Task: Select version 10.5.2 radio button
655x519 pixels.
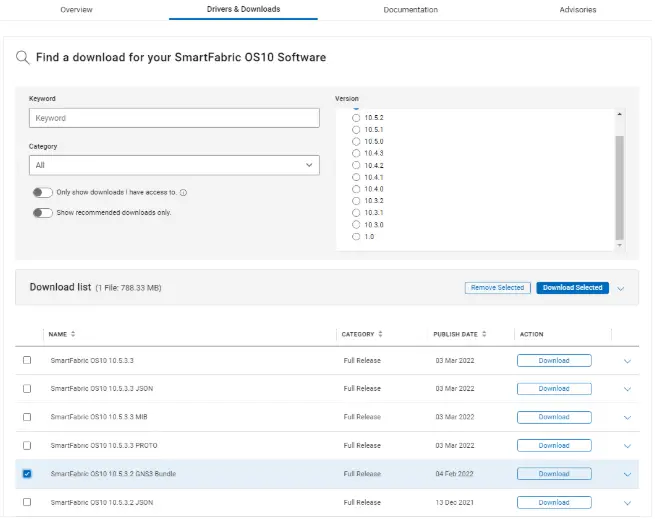Action: (x=356, y=118)
